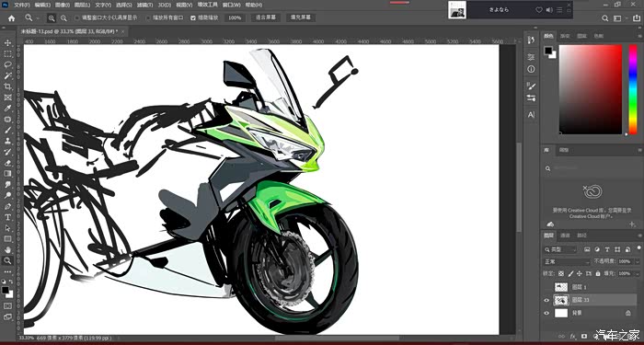The image size is (644, 345).
Task: Click the foreground color swatch in Color panel
Action: pos(548,50)
